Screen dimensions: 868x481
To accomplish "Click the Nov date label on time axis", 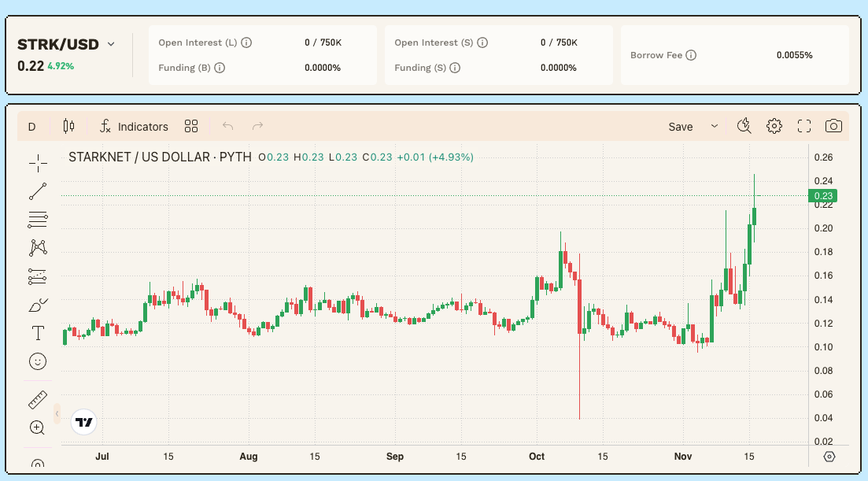I will point(682,457).
